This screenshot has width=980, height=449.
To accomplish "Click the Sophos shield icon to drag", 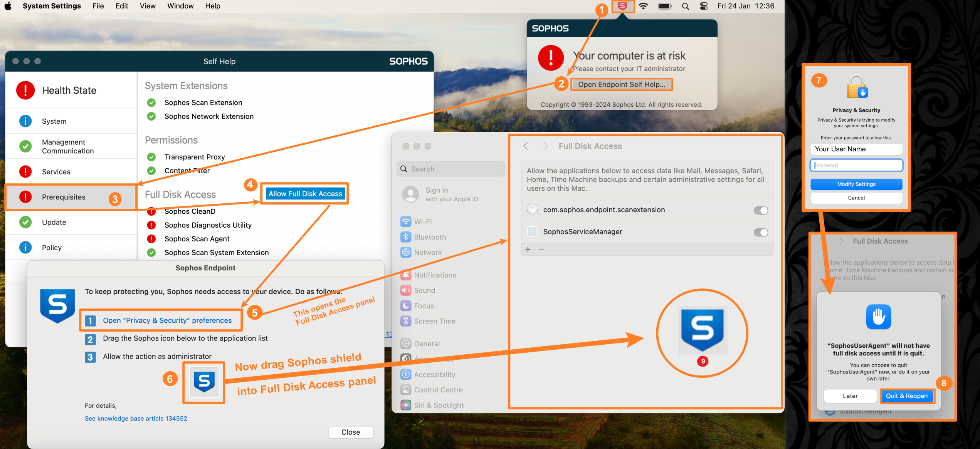I will pyautogui.click(x=204, y=382).
